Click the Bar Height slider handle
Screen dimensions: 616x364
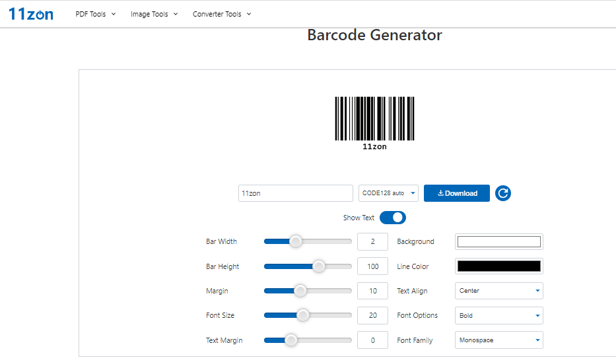click(x=319, y=266)
